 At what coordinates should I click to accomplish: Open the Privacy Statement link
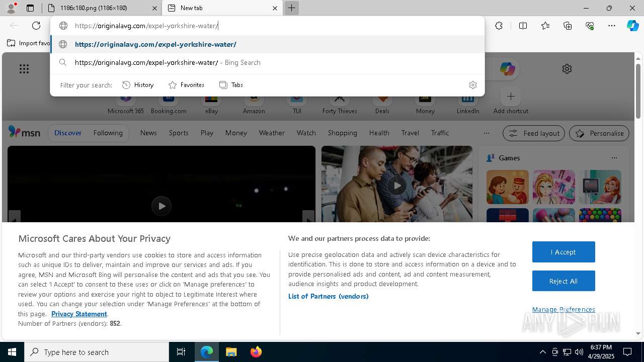79,314
